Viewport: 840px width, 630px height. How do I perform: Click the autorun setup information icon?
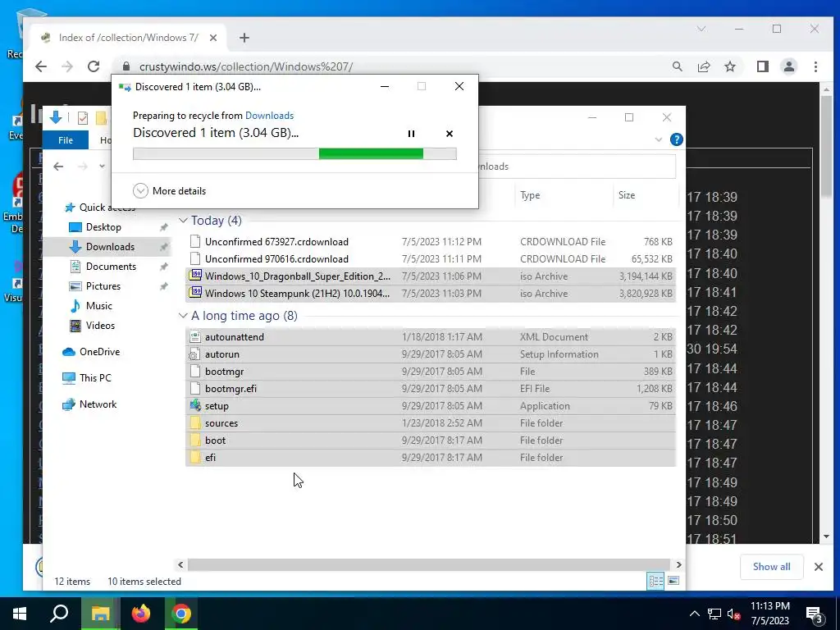pyautogui.click(x=195, y=354)
